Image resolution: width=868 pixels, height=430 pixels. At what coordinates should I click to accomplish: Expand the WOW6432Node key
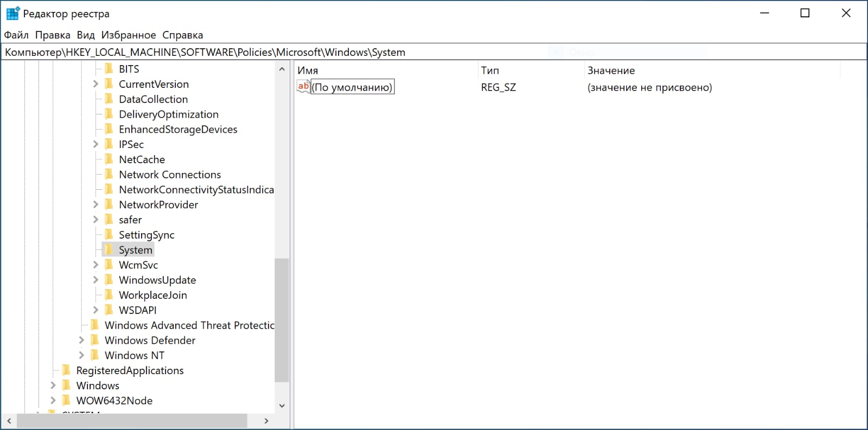click(53, 401)
